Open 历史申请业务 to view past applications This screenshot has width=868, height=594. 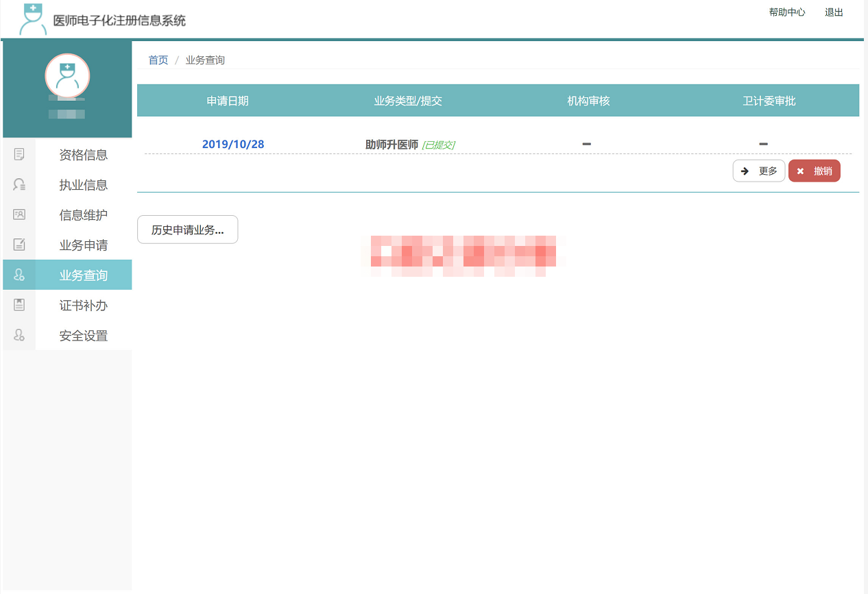(187, 230)
